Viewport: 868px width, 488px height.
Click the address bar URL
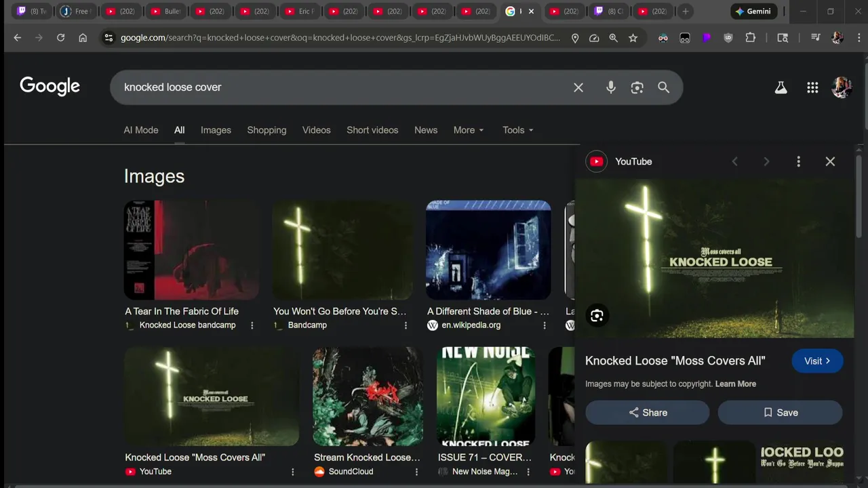(x=340, y=38)
